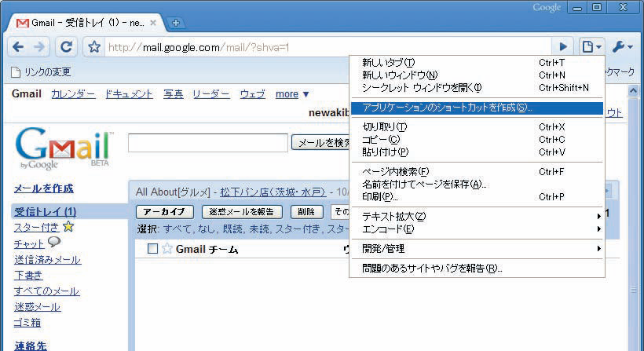
Task: Star the Gmail チーム message
Action: [166, 248]
